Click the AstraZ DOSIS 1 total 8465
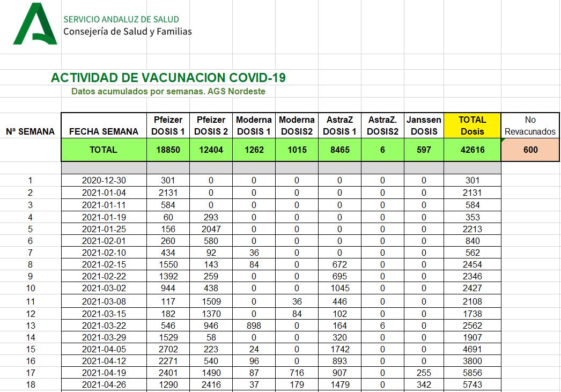The image size is (561, 392). [x=339, y=150]
